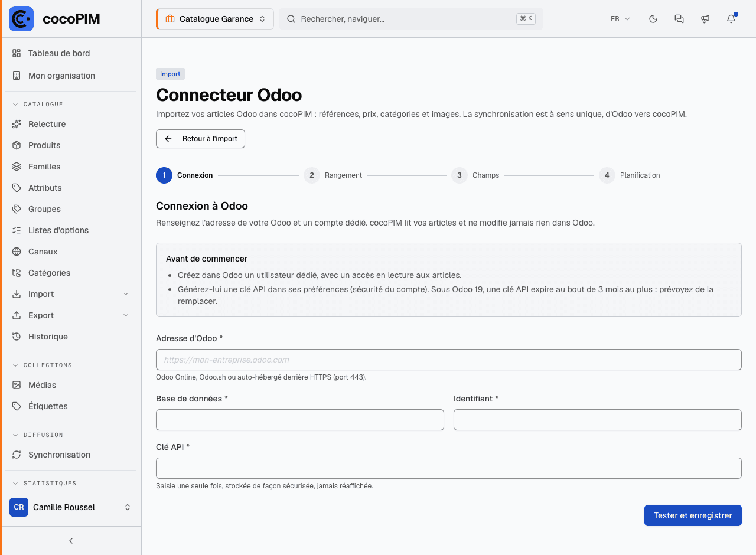Go to step 2 Rangement

pos(333,175)
